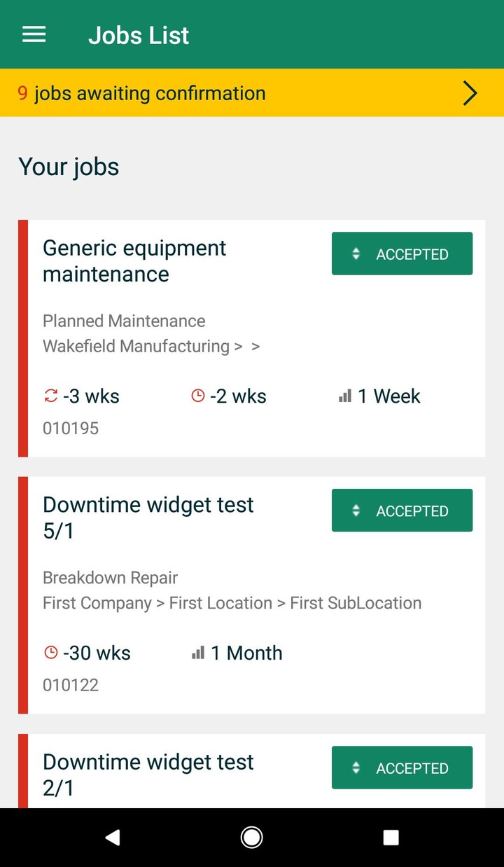Open the Downtime widget test 5/1 job
The image size is (504, 867).
(148, 518)
